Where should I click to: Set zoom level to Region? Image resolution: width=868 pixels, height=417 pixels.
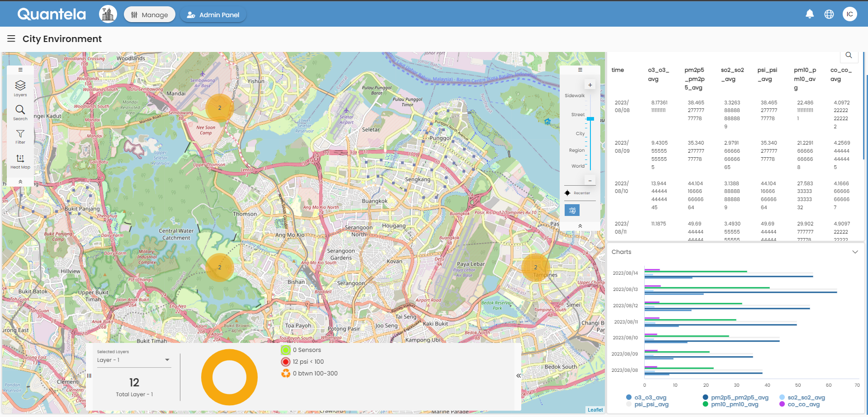point(577,150)
